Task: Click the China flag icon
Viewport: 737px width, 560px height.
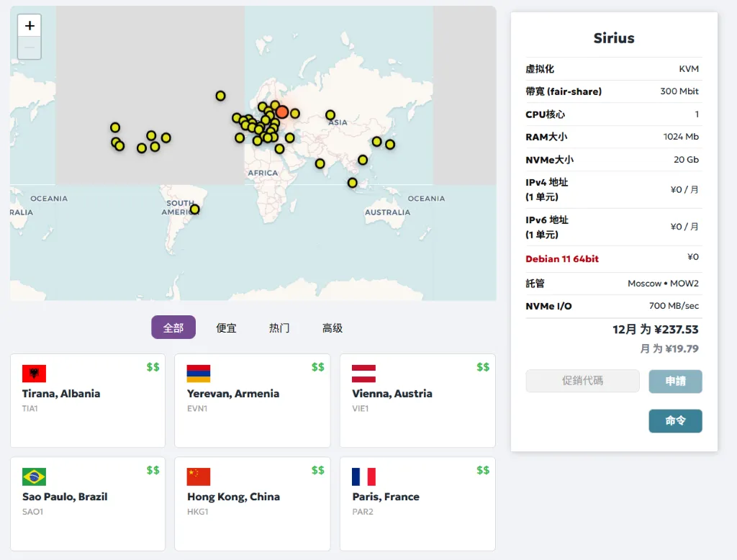Action: pos(199,477)
